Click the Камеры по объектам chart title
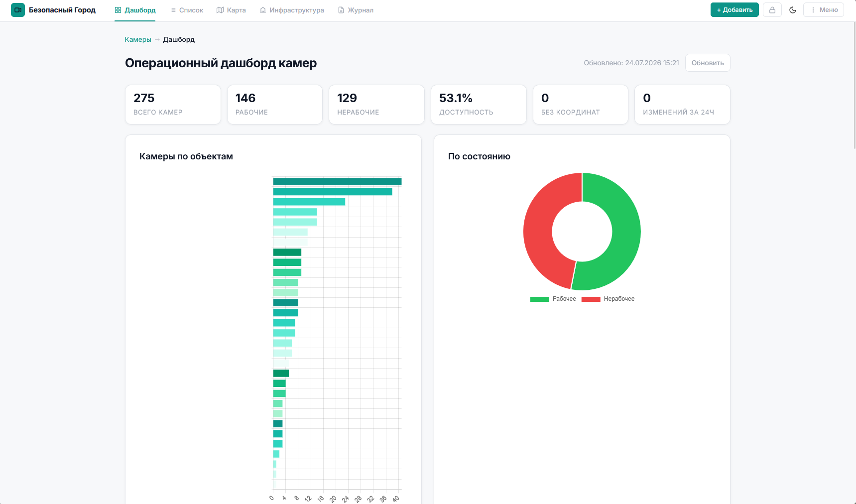This screenshot has width=856, height=504. pos(186,156)
